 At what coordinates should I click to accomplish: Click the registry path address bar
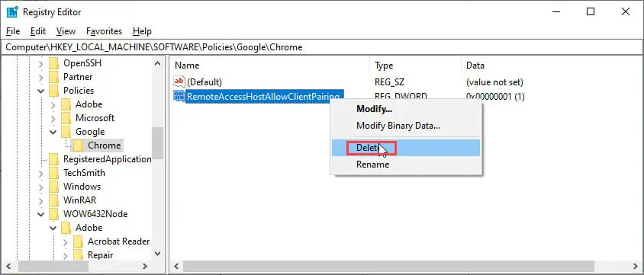tap(322, 47)
